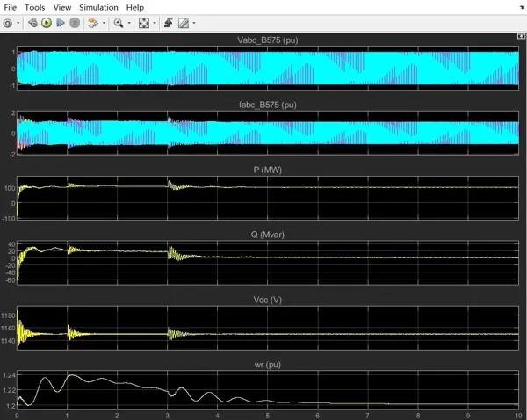Expand the zoom tool dropdown arrow
This screenshot has height=420, width=527.
coord(128,23)
